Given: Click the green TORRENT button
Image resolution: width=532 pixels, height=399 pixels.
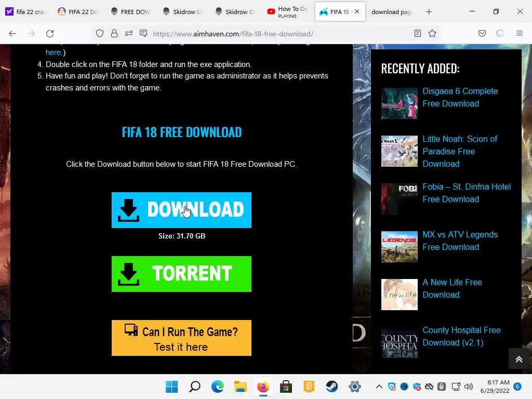Looking at the screenshot, I should click(181, 274).
